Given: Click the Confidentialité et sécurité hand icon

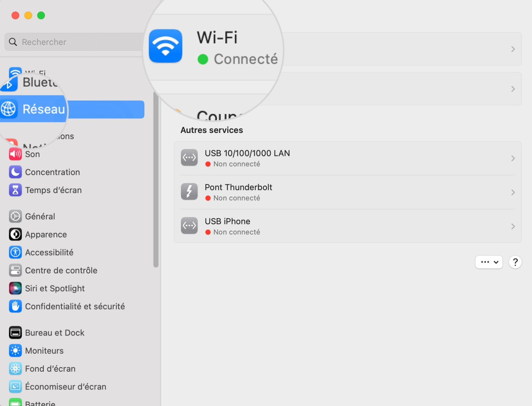Looking at the screenshot, I should tap(15, 306).
